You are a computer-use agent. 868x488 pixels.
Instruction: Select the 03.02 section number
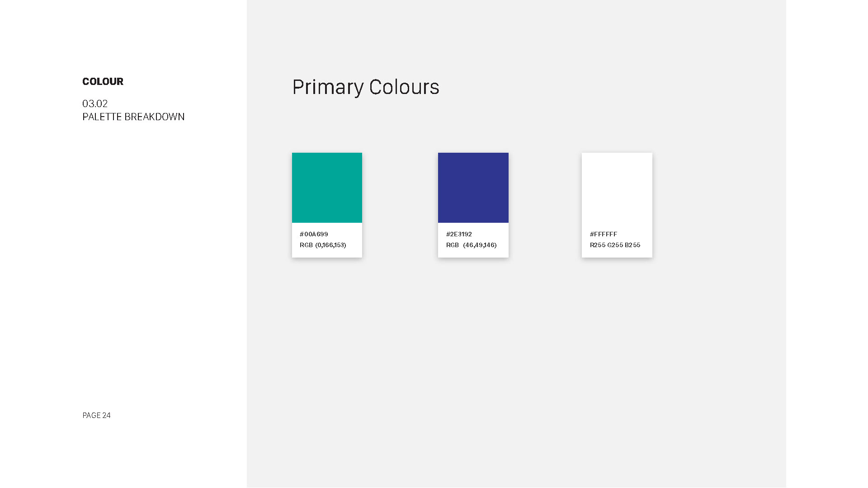pyautogui.click(x=95, y=103)
